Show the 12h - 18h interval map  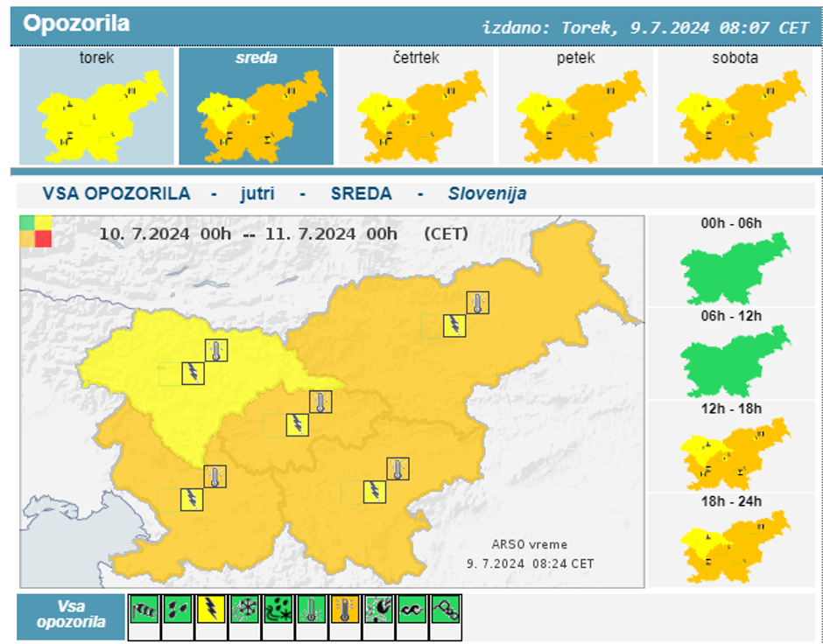point(732,446)
